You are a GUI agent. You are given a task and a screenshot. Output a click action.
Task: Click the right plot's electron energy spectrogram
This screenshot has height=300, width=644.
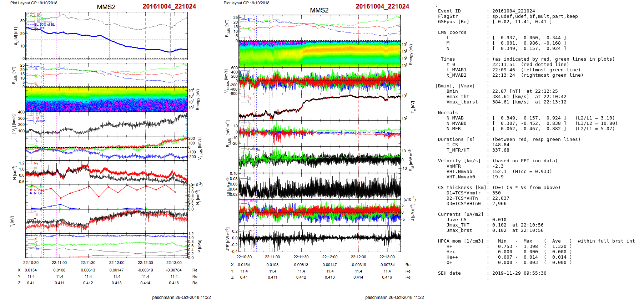(x=320, y=54)
